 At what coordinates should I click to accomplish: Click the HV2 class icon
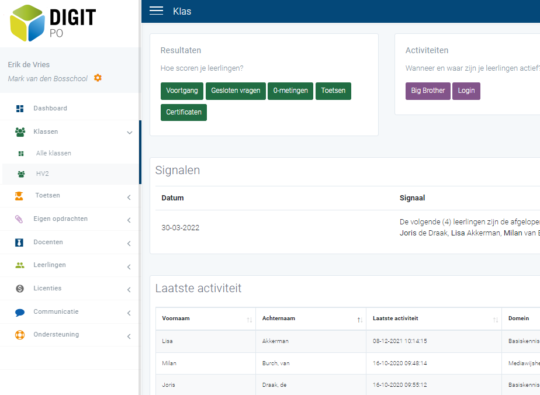coord(21,174)
